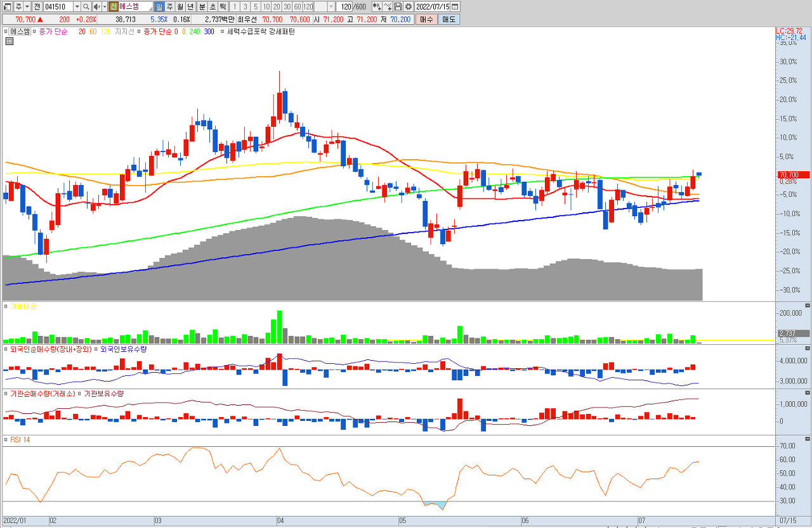
Task: Switch to the 월 monthly chart tab
Action: tap(180, 6)
